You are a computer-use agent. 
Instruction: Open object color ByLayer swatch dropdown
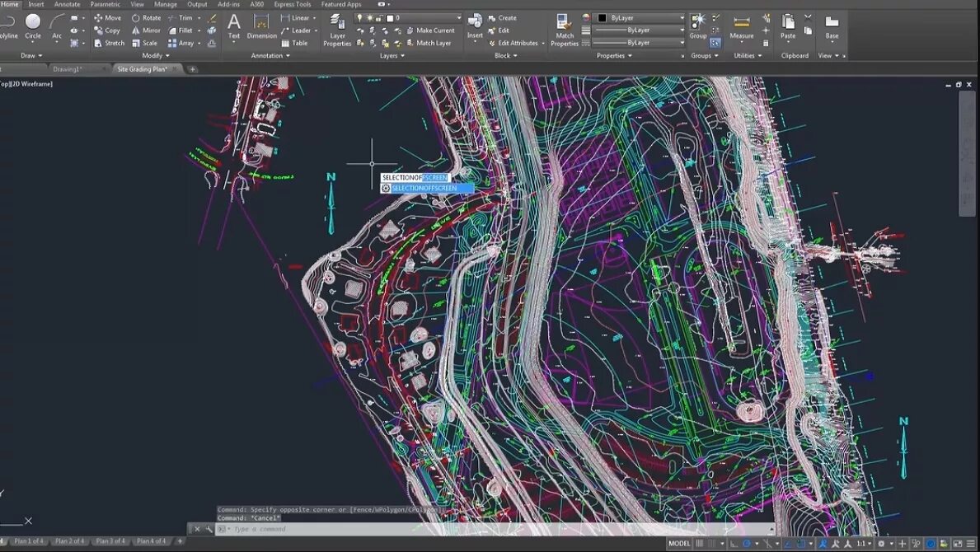click(x=640, y=18)
